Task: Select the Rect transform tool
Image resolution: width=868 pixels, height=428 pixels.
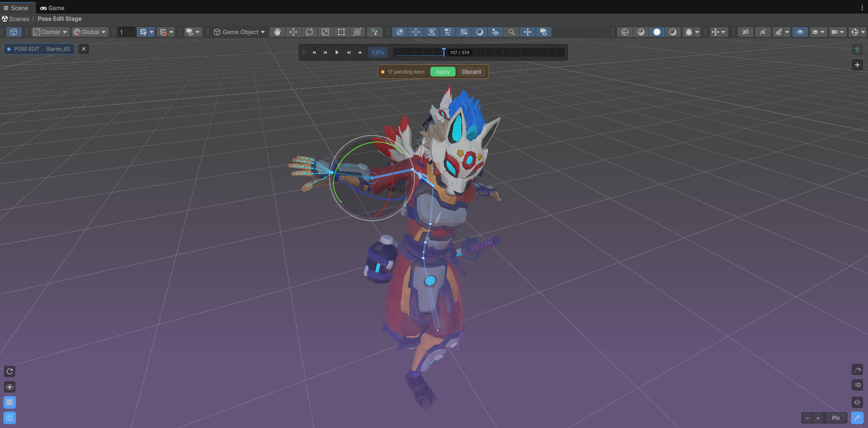Action: [341, 32]
